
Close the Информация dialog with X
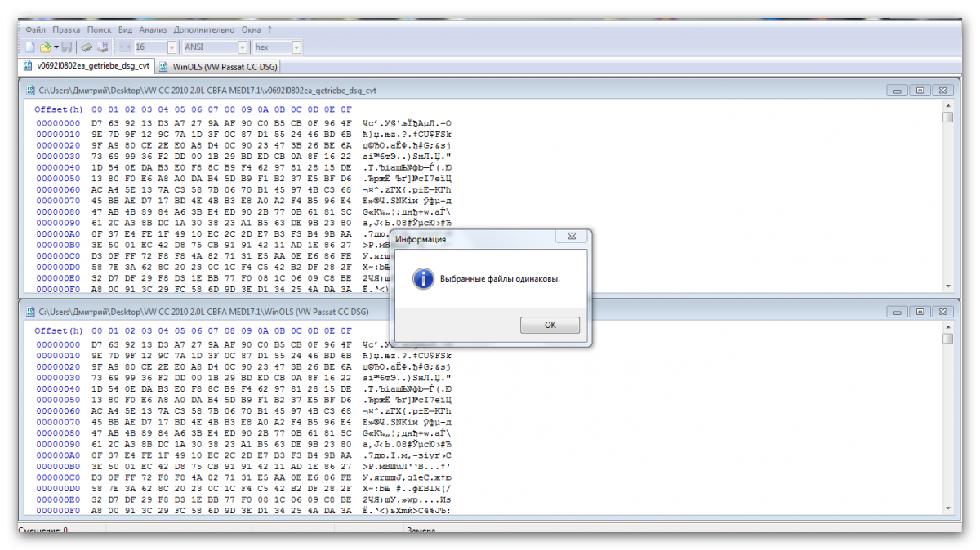click(572, 237)
